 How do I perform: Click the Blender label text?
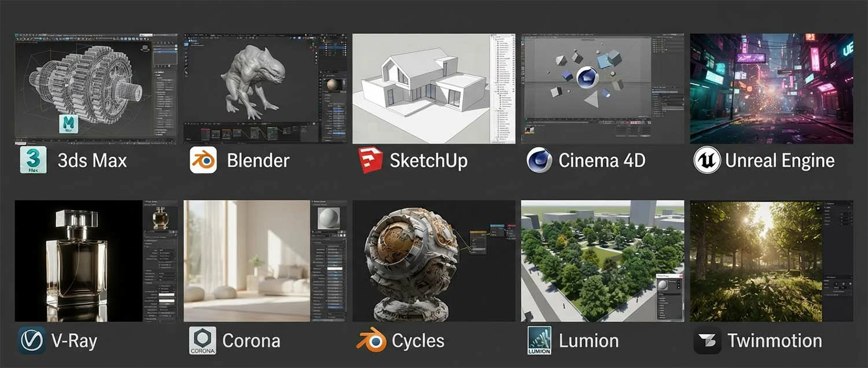coord(258,160)
